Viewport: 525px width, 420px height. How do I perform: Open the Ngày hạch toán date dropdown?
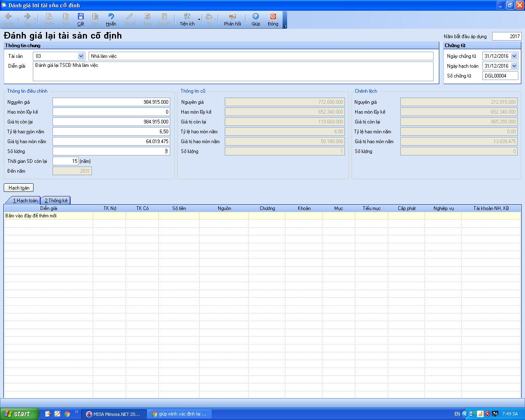click(514, 66)
